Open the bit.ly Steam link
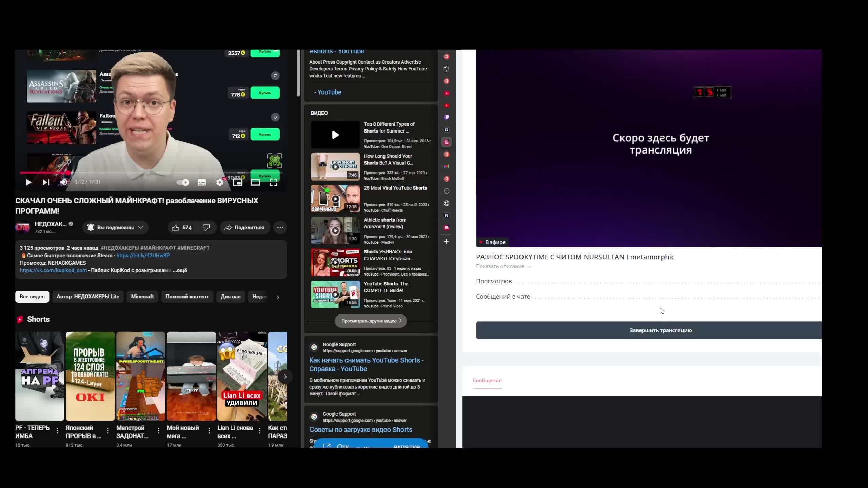868x488 pixels. 143,256
